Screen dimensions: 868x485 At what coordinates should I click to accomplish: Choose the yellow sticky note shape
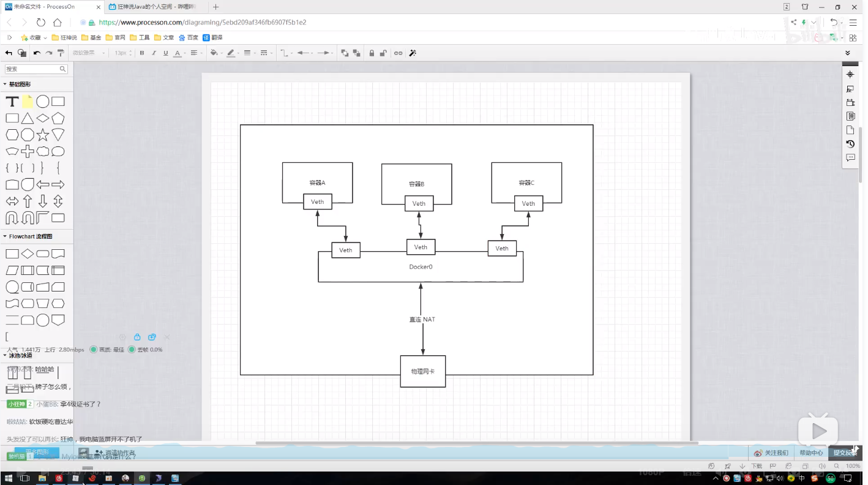point(28,102)
